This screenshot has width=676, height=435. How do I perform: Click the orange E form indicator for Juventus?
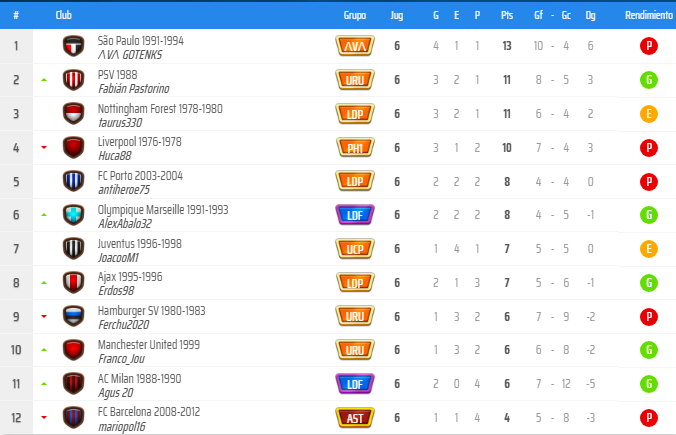(x=649, y=249)
